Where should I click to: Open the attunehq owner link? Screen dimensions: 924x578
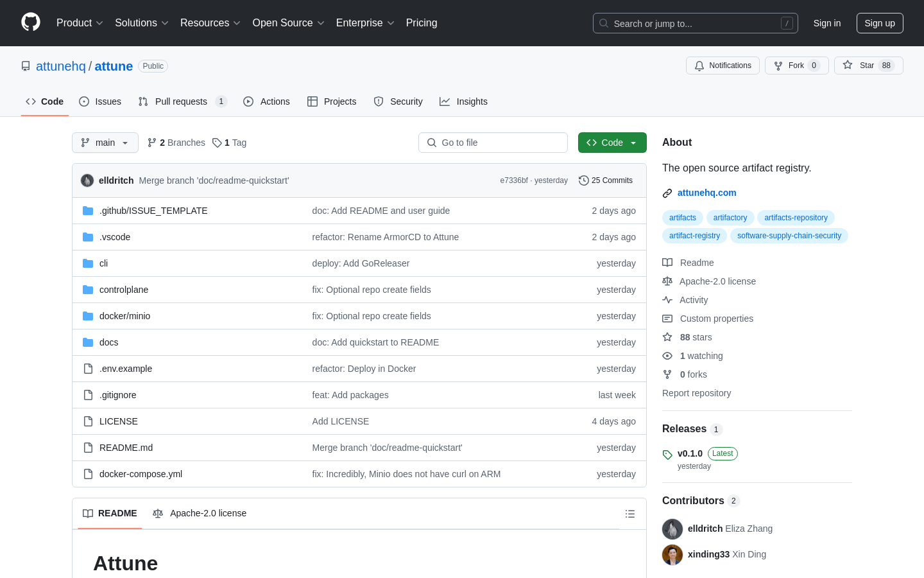click(61, 66)
